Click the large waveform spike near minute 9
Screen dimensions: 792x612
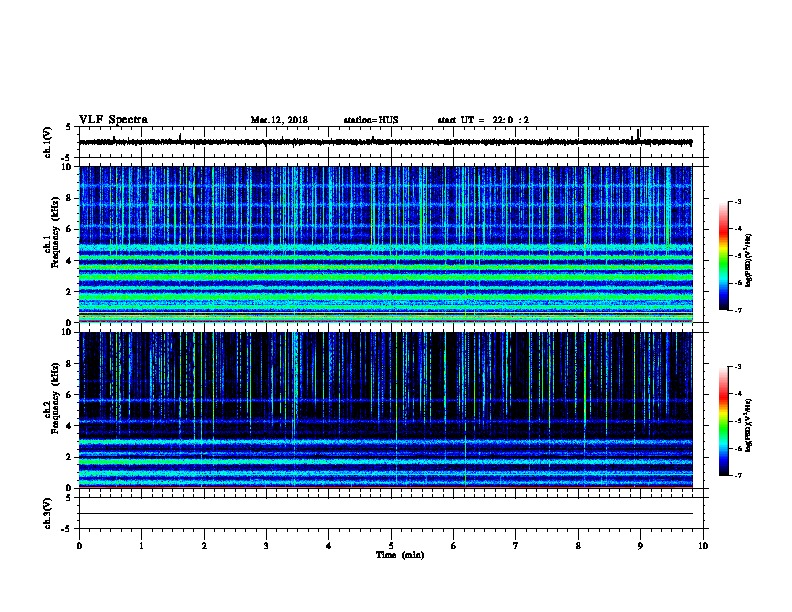pos(638,134)
